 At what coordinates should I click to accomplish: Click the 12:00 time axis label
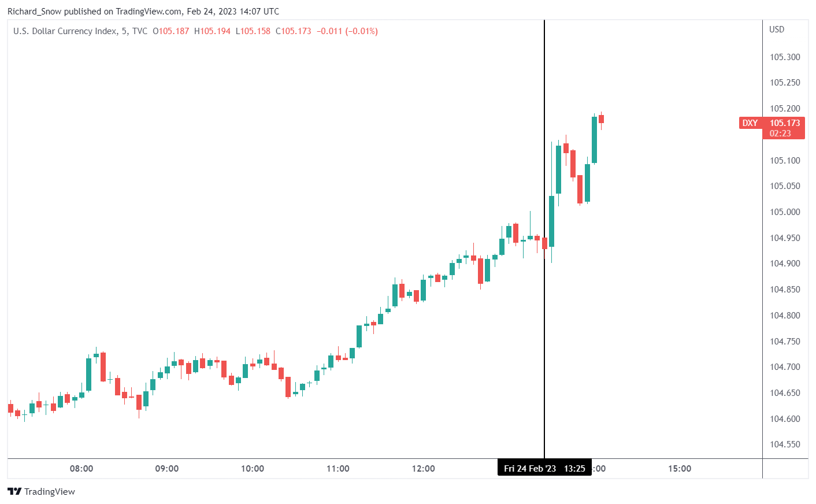pos(424,469)
